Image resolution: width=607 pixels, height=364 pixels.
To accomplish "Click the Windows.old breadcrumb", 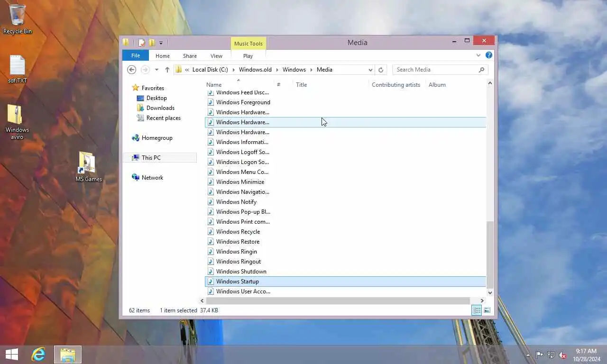I will (255, 70).
